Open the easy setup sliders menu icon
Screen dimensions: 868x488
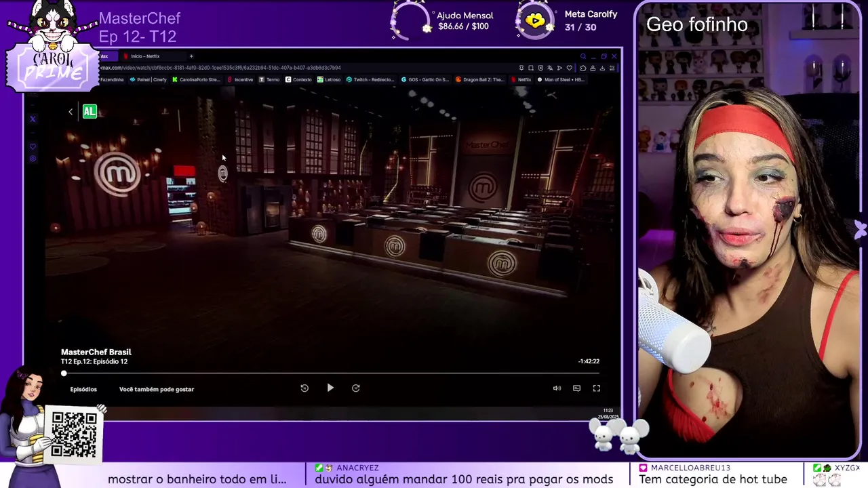(x=612, y=68)
